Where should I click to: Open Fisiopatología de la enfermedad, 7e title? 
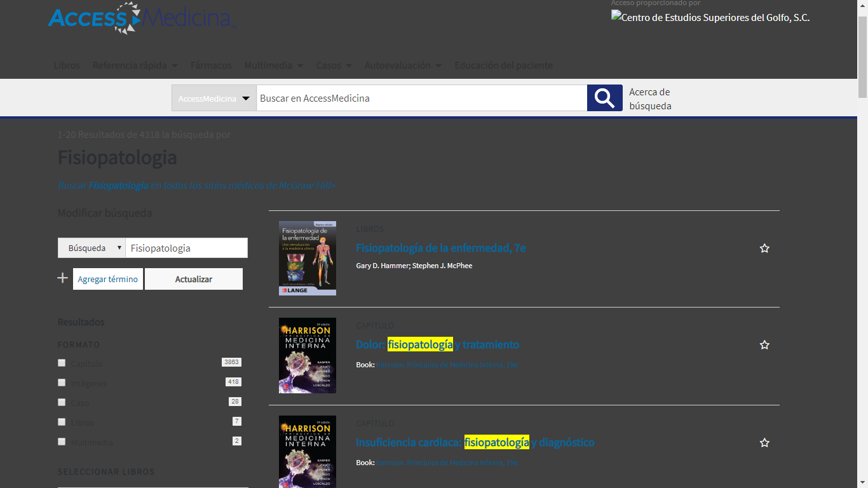click(441, 248)
